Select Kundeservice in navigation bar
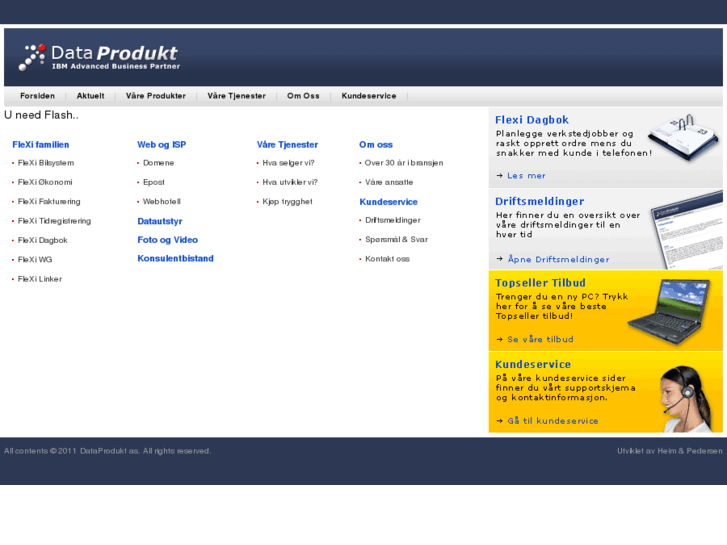The width and height of the screenshot is (727, 545). point(369,96)
